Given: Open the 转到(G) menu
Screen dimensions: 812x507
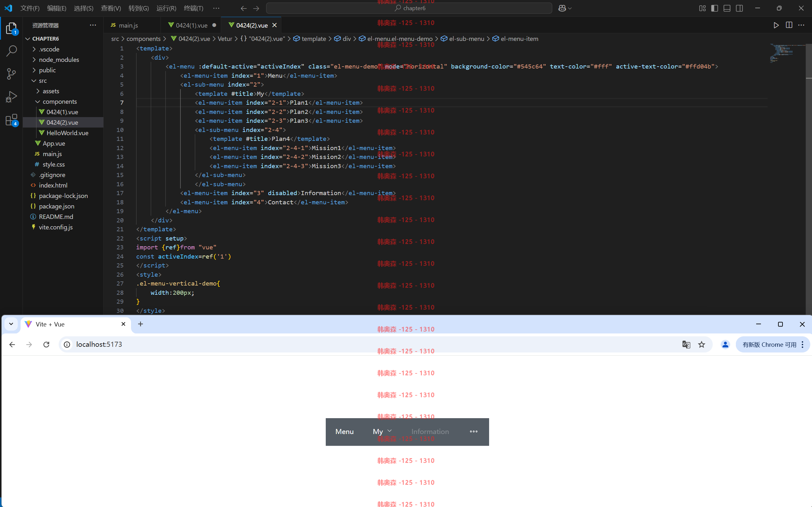Looking at the screenshot, I should coord(139,8).
